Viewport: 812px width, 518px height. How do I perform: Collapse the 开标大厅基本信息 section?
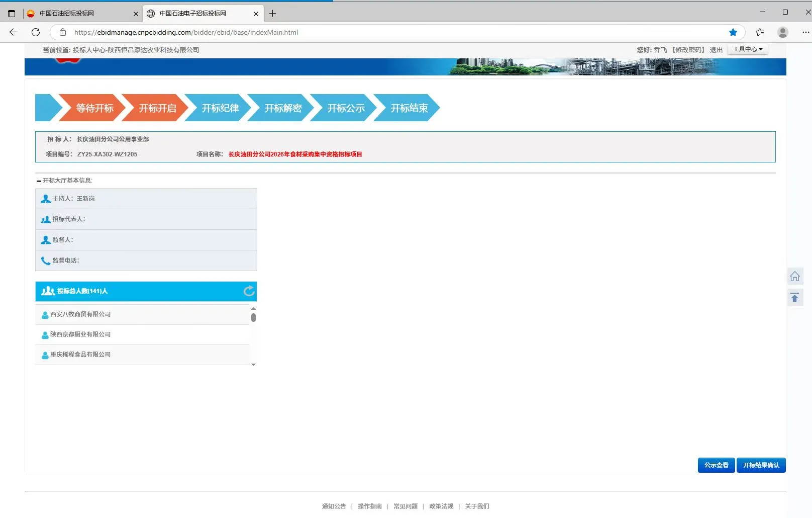click(39, 181)
